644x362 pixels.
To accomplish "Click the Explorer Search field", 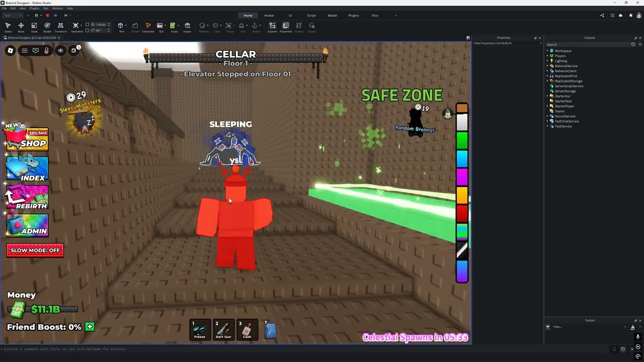I will 588,44.
